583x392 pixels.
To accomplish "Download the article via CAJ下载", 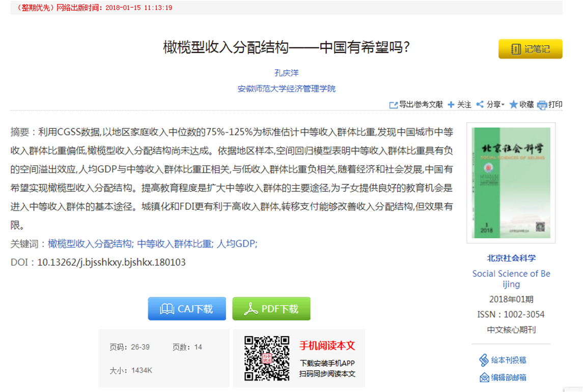I will [187, 309].
